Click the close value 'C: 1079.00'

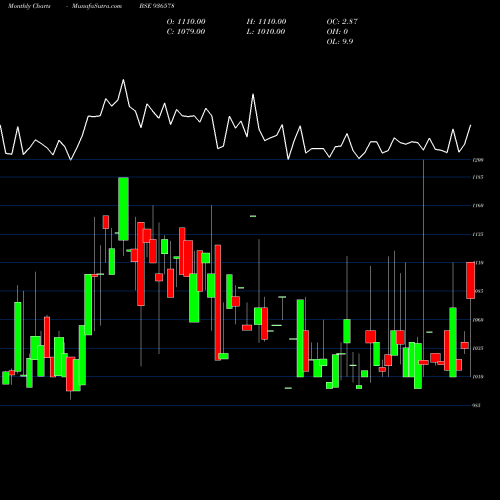pos(186,32)
